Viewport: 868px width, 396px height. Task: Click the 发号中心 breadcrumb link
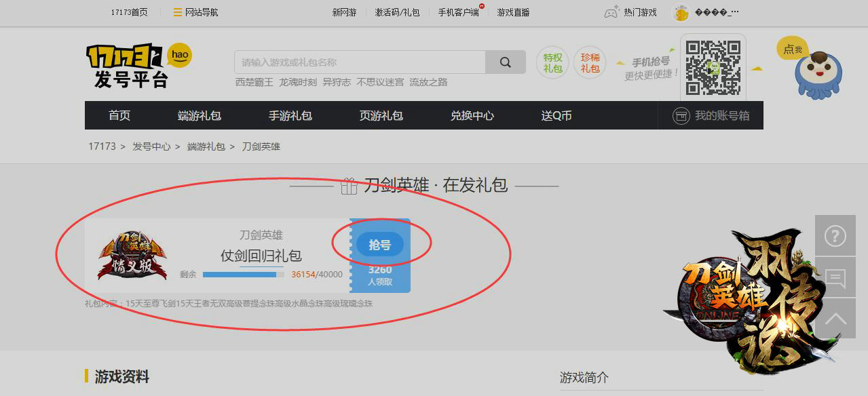point(151,146)
